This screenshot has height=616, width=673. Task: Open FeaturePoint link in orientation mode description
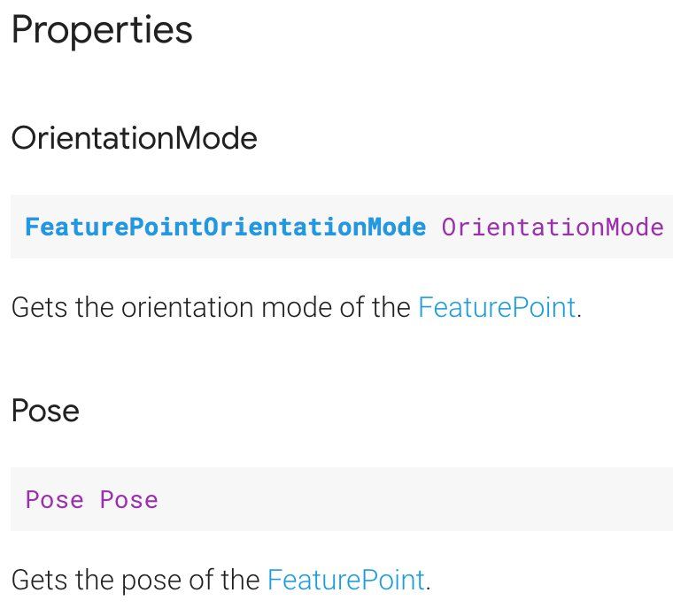tap(497, 308)
